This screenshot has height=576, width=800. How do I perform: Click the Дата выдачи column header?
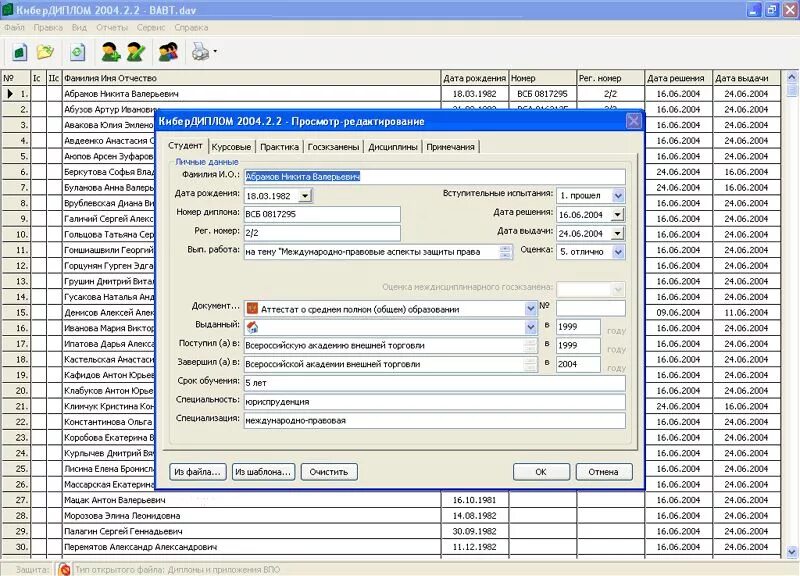(746, 78)
